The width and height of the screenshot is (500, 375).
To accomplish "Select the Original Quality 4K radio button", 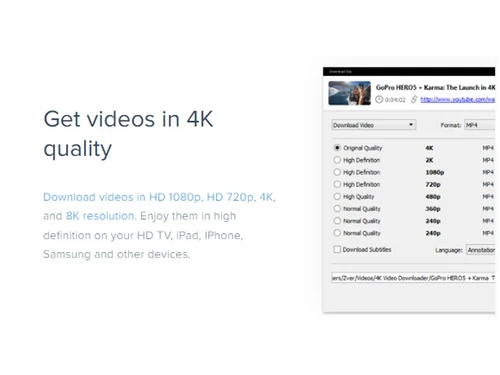I will 337,148.
